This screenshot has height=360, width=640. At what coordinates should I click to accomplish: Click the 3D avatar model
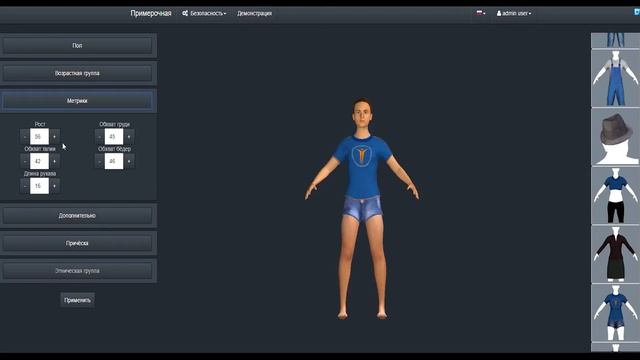click(362, 208)
